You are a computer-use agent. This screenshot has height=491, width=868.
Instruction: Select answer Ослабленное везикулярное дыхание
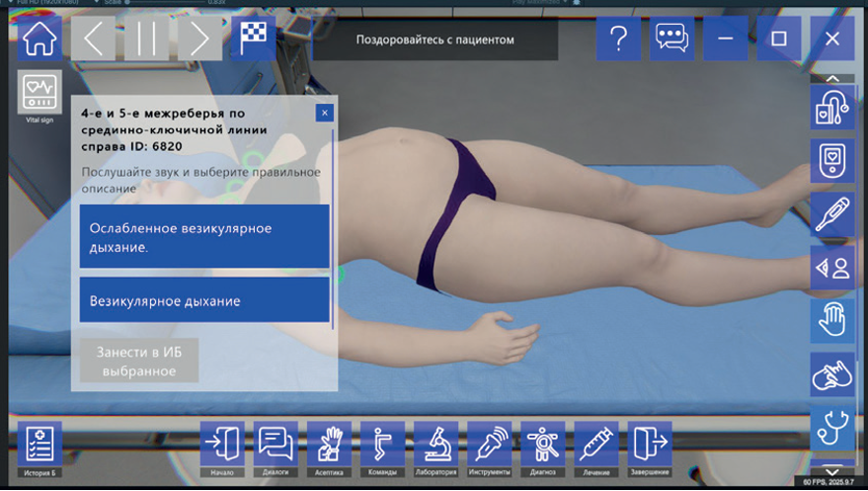point(204,237)
